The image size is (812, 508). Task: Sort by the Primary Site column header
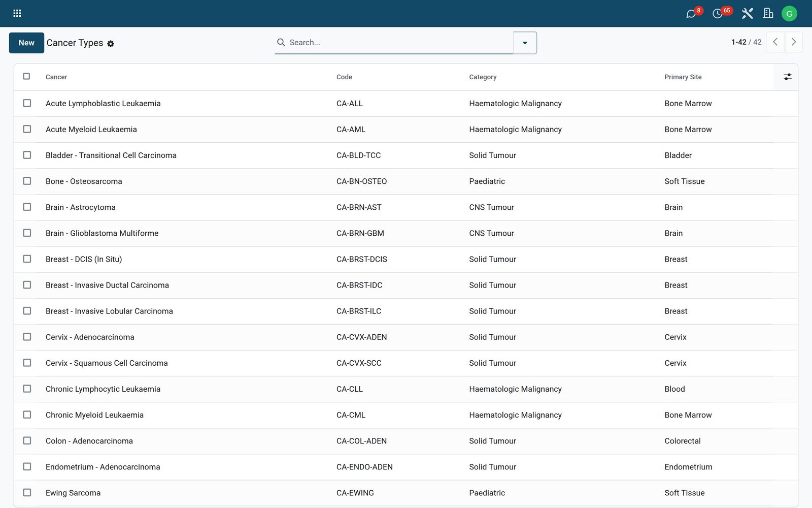[x=683, y=77]
